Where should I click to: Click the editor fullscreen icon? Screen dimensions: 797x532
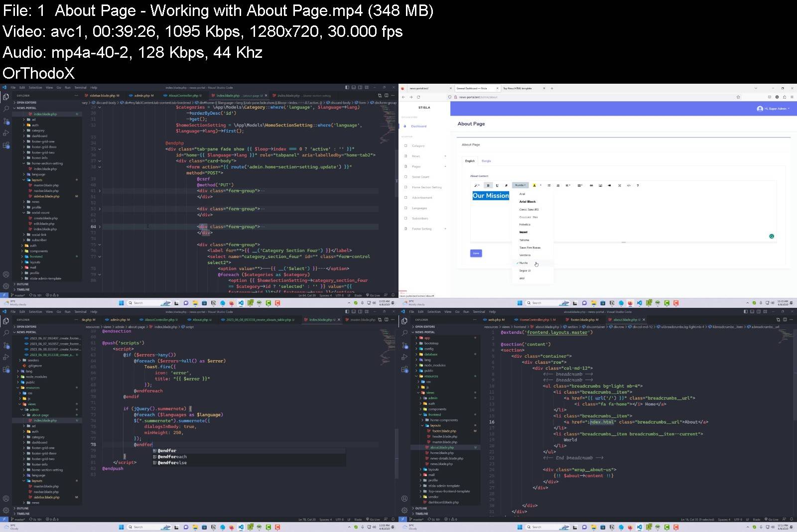tap(620, 185)
